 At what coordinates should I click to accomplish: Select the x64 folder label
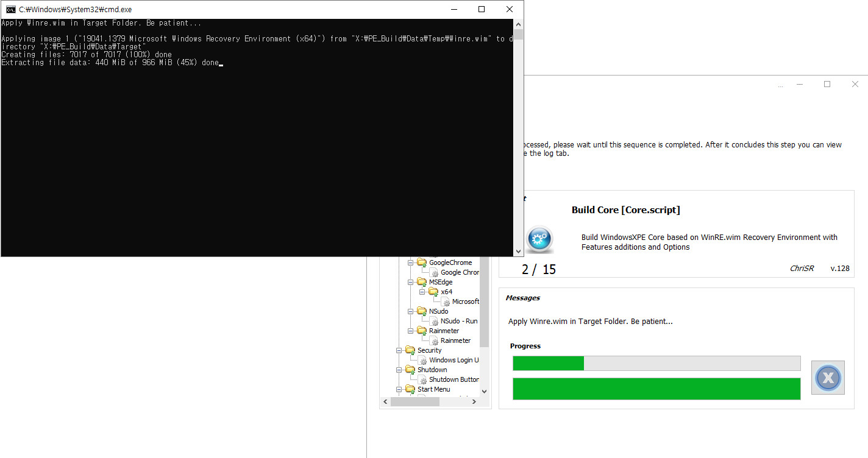point(447,292)
